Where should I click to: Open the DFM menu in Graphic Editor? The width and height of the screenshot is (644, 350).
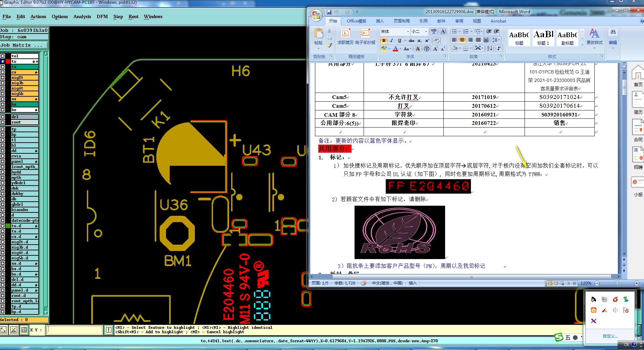(102, 16)
